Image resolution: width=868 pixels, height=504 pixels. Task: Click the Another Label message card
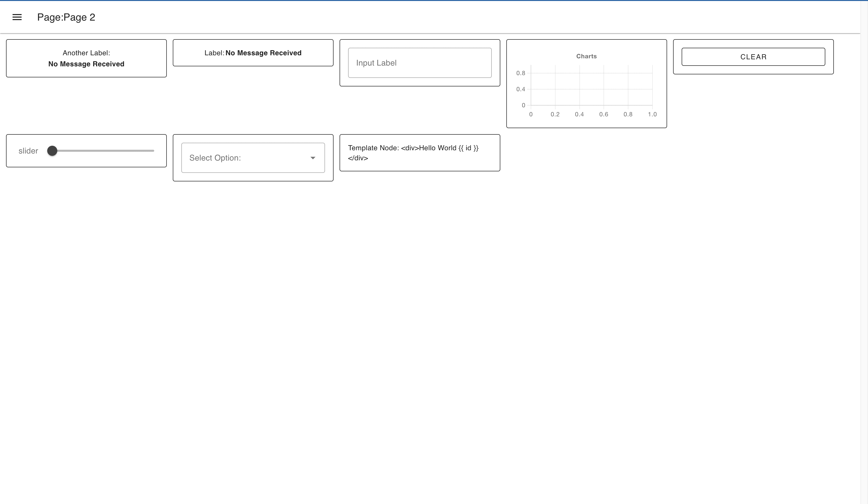point(86,58)
